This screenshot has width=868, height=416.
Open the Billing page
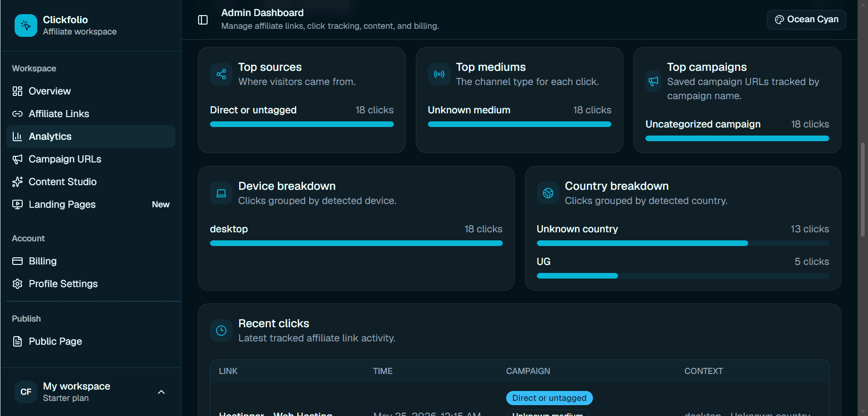(91, 261)
